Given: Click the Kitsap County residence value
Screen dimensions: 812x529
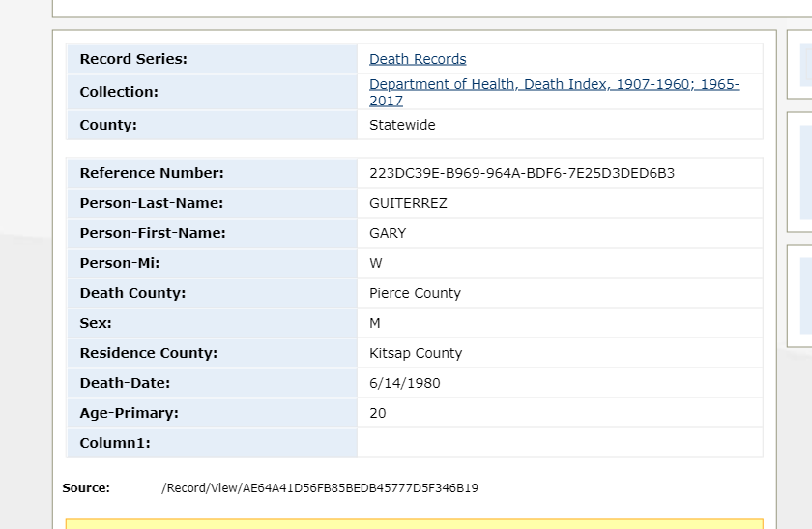Looking at the screenshot, I should [416, 353].
